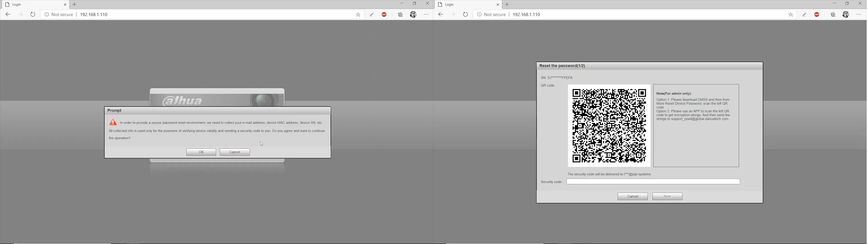Open a new tab in left browser
The height and width of the screenshot is (244, 868).
tap(75, 5)
